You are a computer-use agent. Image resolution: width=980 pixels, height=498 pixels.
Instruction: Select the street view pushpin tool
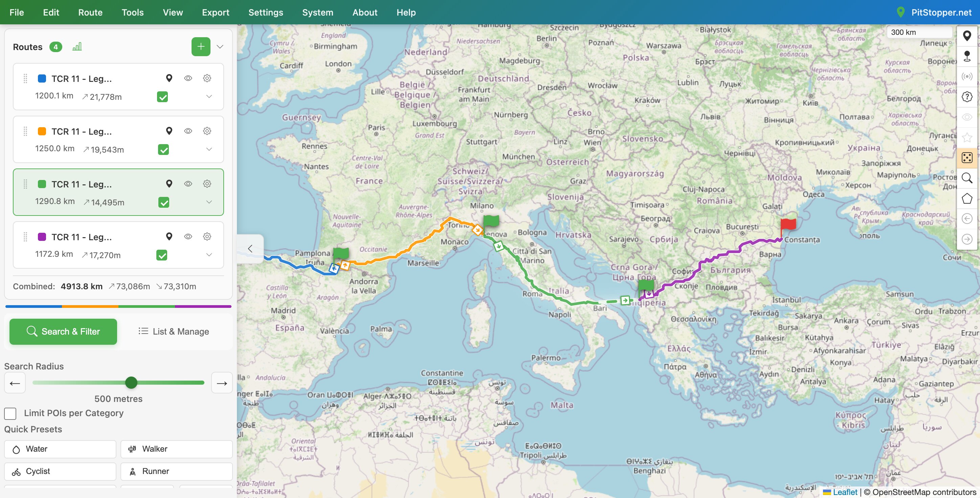click(x=967, y=56)
